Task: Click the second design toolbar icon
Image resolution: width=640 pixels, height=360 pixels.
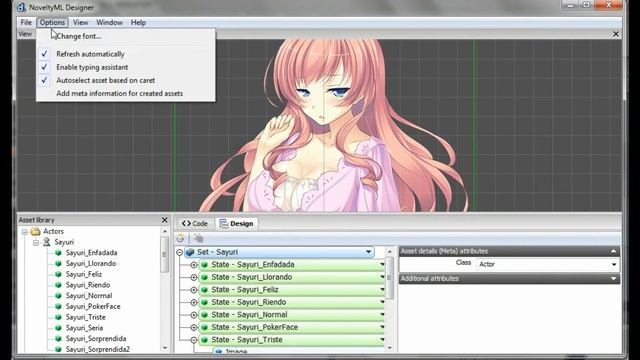Action: click(198, 238)
